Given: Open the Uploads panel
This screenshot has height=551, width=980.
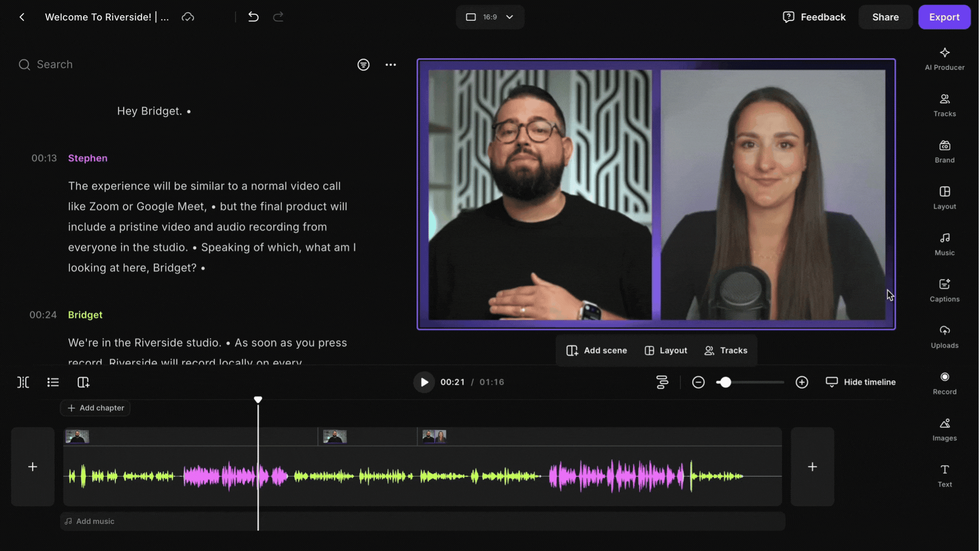Looking at the screenshot, I should [944, 337].
